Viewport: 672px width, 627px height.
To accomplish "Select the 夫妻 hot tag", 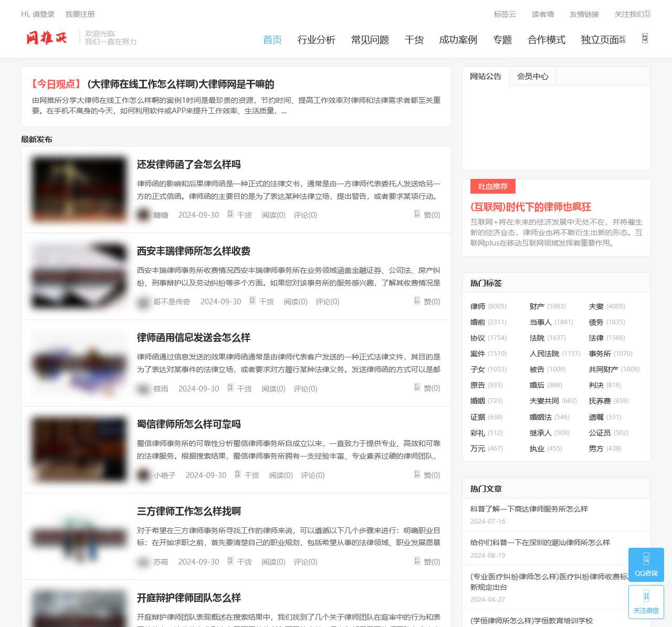I will [x=596, y=306].
